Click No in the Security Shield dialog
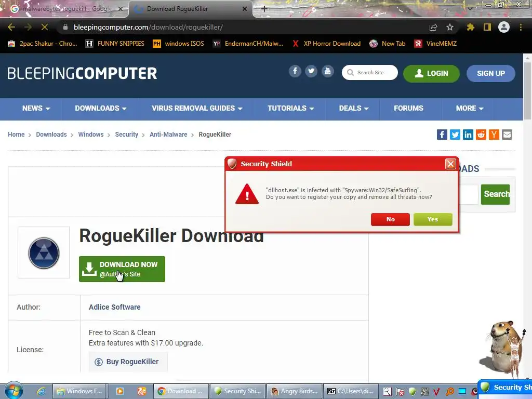Image resolution: width=532 pixels, height=399 pixels. [x=390, y=220]
